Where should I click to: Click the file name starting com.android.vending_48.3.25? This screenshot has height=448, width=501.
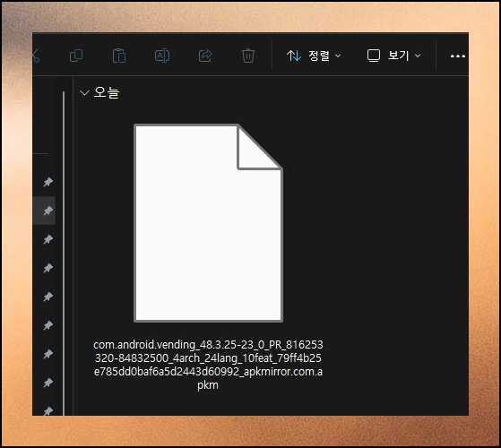coord(208,365)
